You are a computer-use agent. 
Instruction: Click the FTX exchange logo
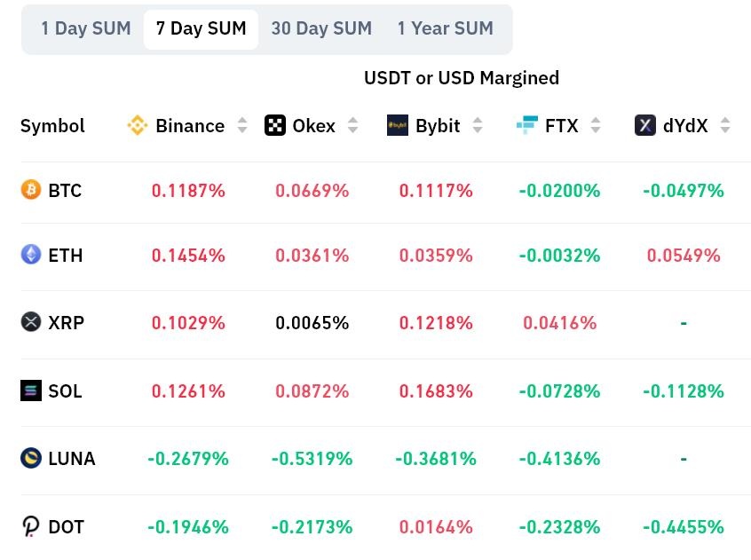[527, 126]
